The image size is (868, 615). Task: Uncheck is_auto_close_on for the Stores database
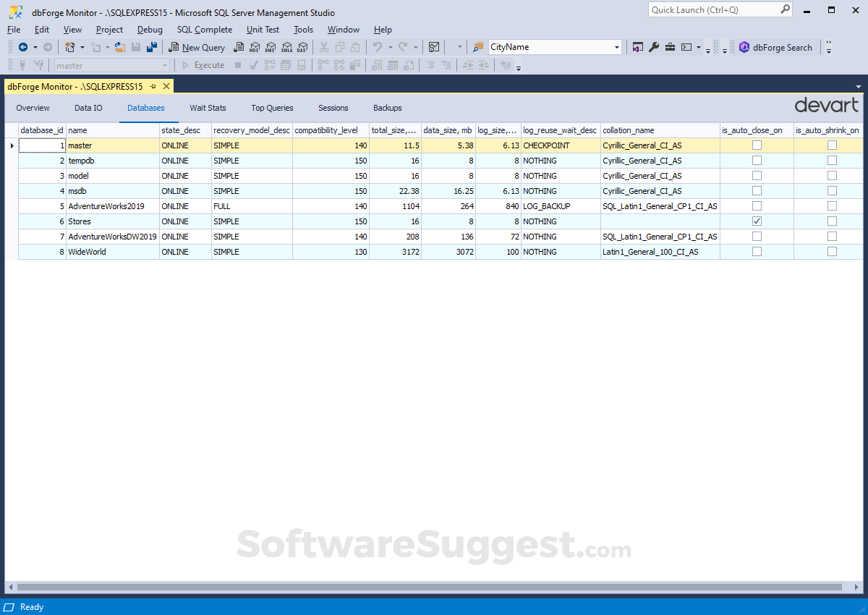[757, 221]
